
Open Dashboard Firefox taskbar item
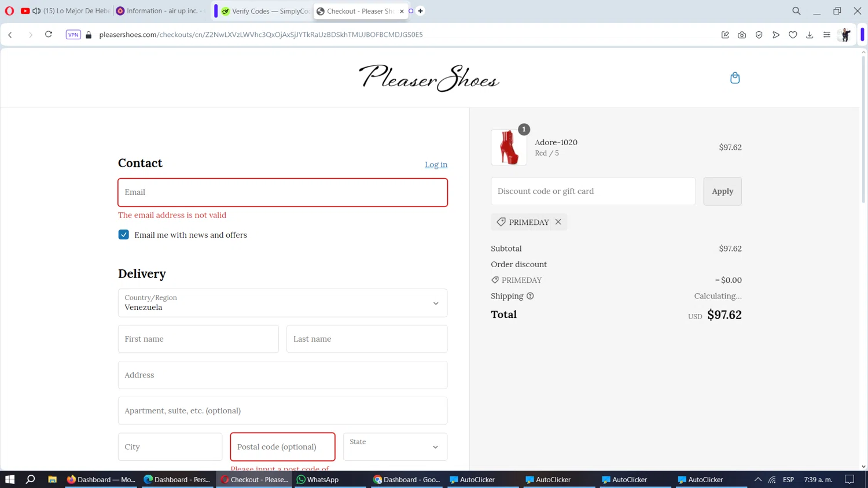(101, 479)
